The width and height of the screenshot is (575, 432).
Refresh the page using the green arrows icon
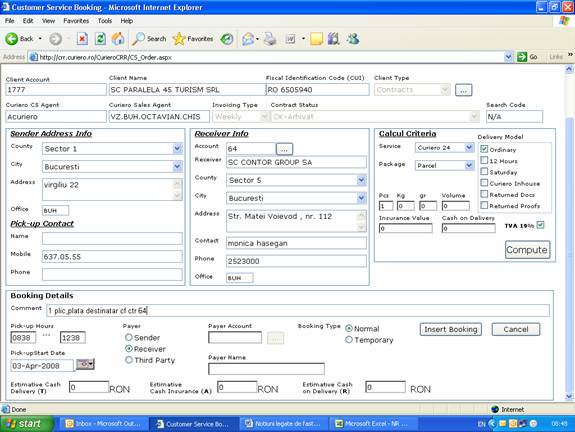click(x=100, y=39)
